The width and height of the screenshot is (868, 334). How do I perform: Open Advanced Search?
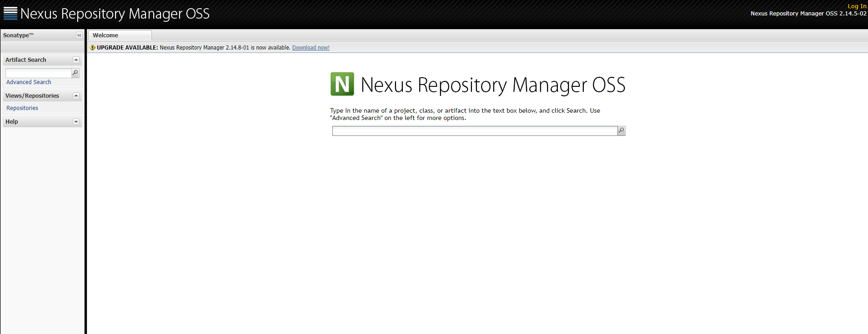click(x=29, y=82)
